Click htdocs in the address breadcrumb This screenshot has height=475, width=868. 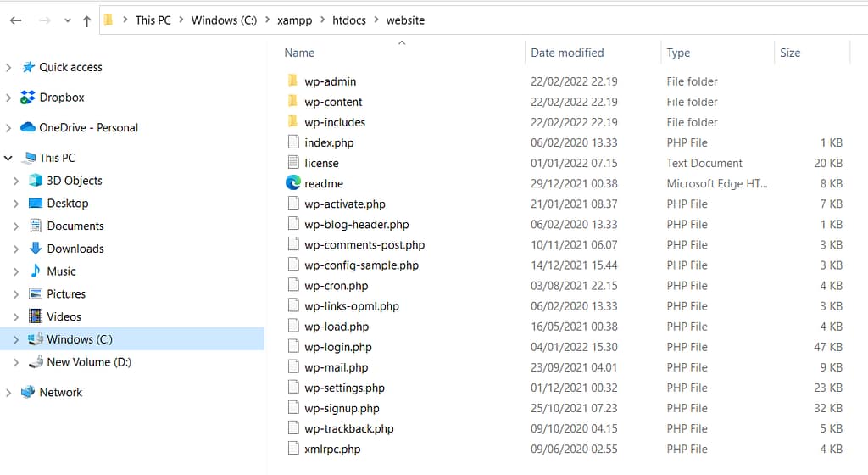(349, 20)
